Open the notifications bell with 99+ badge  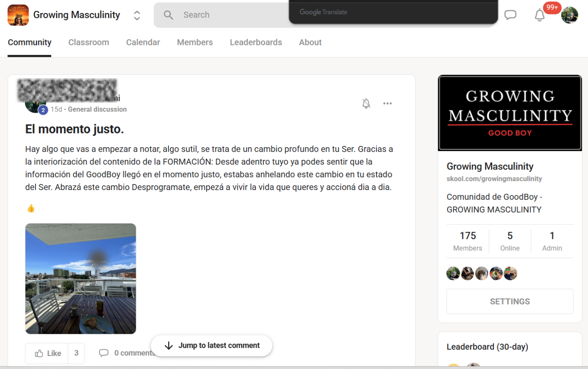pos(539,15)
